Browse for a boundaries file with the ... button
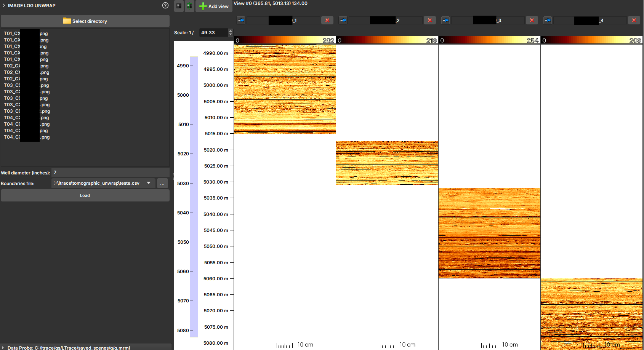The image size is (644, 350). [162, 183]
